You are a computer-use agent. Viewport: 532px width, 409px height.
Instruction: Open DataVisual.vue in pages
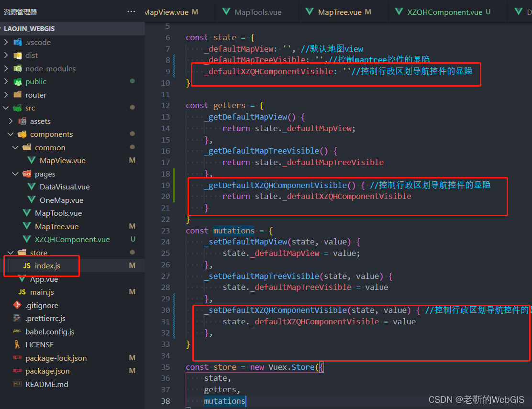[60, 187]
